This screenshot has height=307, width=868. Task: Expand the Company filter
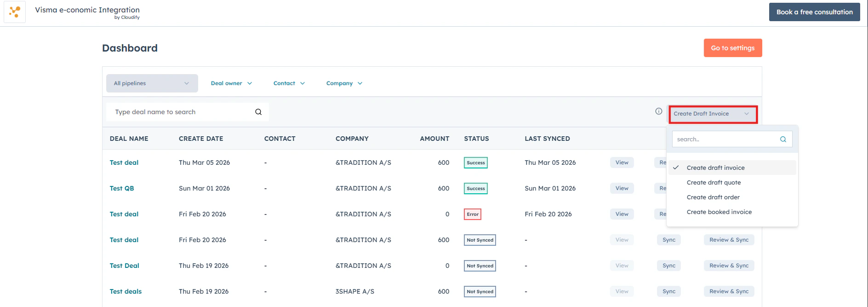(344, 83)
